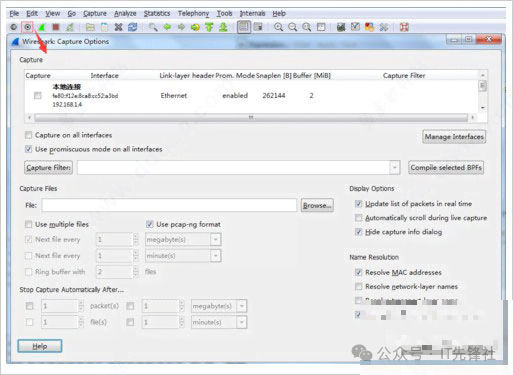Open the Statistics menu
The image size is (513, 375).
coord(157,13)
